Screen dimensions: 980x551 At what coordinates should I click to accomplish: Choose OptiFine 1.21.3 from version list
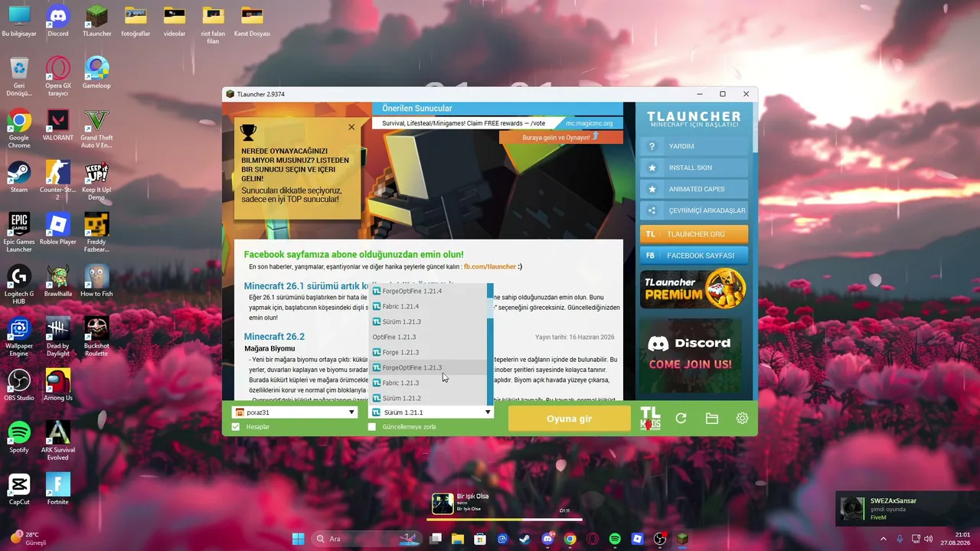point(428,337)
